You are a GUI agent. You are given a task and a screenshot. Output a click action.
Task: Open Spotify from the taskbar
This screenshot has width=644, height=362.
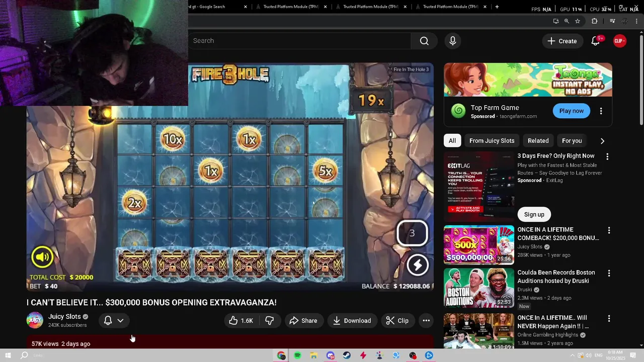click(297, 356)
